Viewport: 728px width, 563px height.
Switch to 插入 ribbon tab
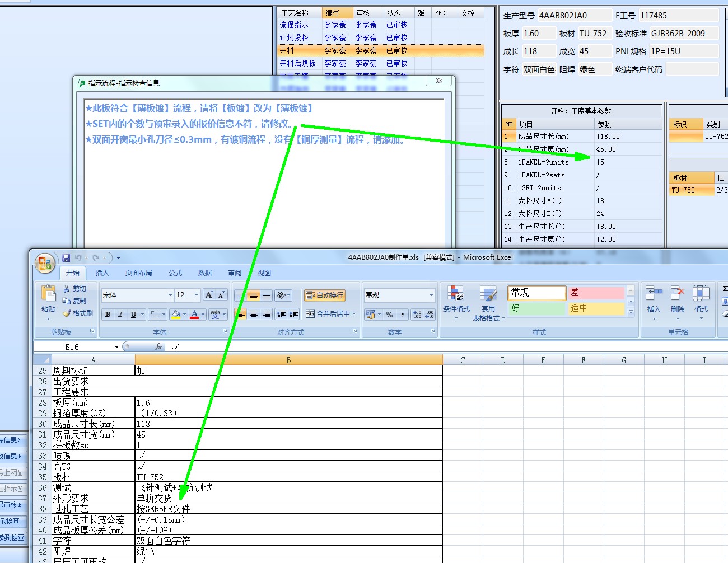[102, 273]
